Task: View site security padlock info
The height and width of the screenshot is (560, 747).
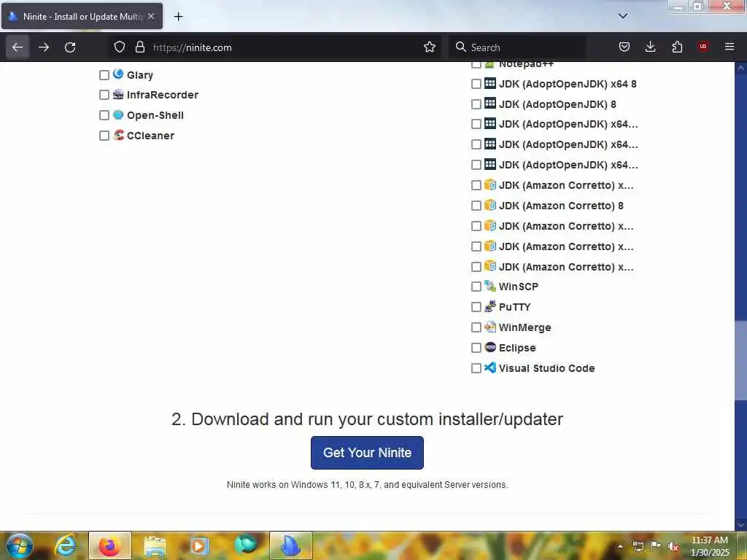Action: click(x=139, y=47)
